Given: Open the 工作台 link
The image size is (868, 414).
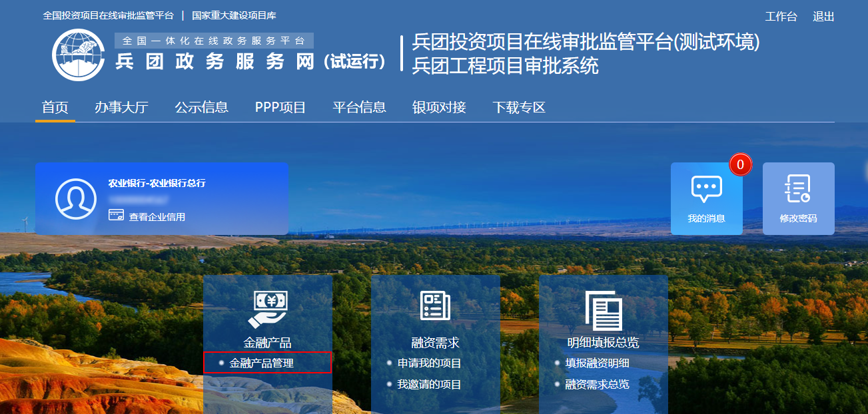Looking at the screenshot, I should (x=781, y=17).
